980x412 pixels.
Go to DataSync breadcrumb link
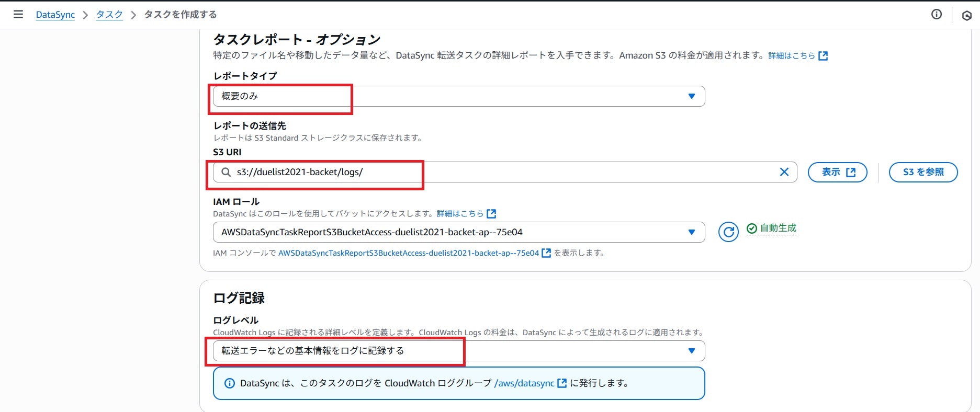click(55, 15)
